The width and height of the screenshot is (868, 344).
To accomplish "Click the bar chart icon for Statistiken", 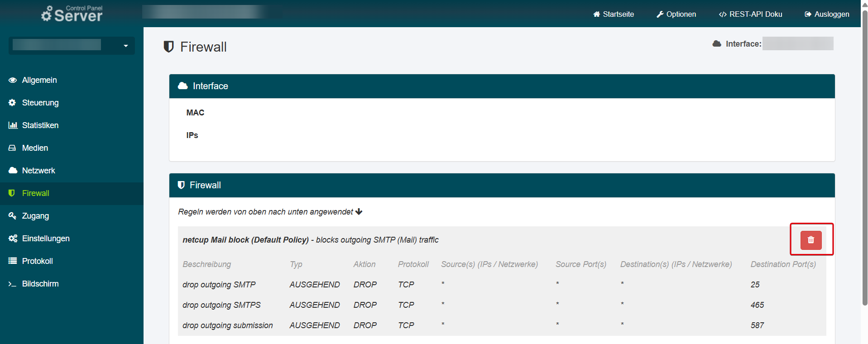I will click(x=13, y=125).
